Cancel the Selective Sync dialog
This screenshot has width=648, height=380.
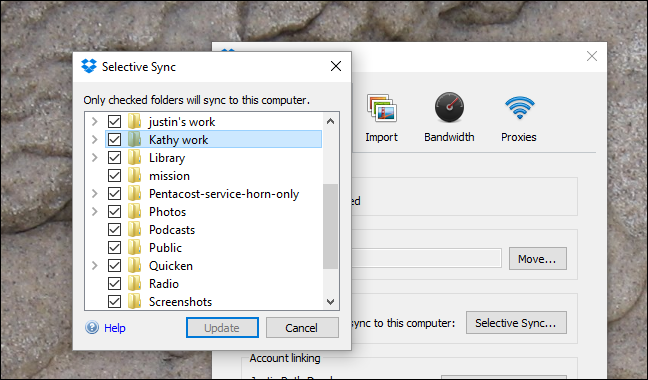[302, 328]
